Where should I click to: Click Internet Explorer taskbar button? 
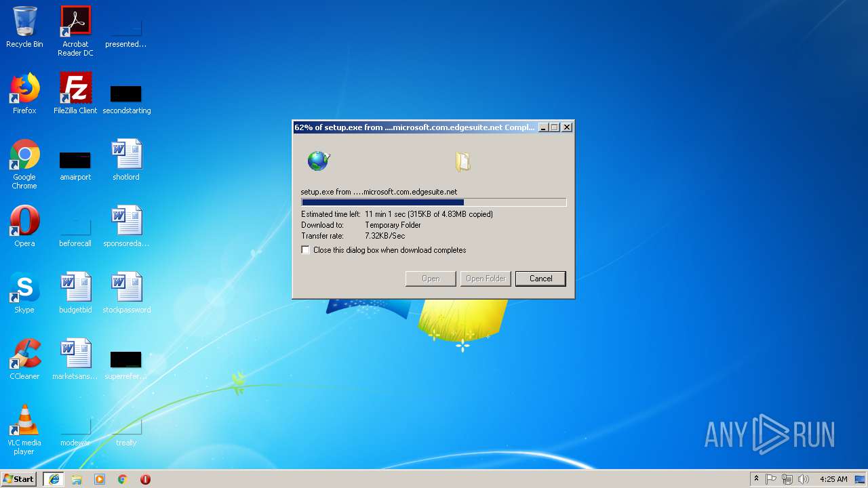pos(54,479)
